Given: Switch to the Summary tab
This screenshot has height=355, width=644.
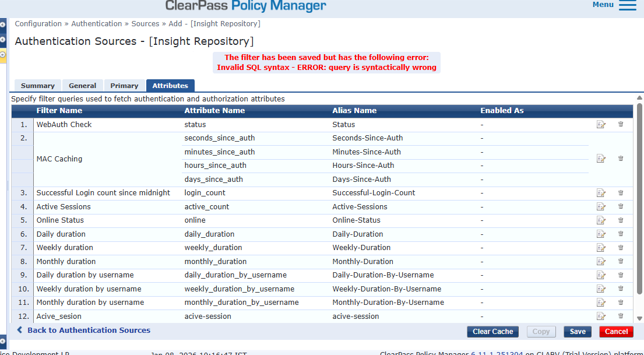Looking at the screenshot, I should click(x=38, y=86).
